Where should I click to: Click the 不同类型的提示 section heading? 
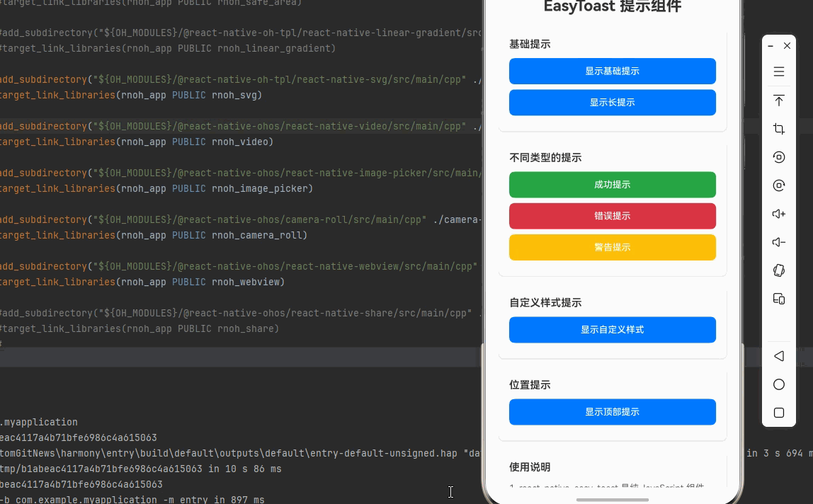545,158
